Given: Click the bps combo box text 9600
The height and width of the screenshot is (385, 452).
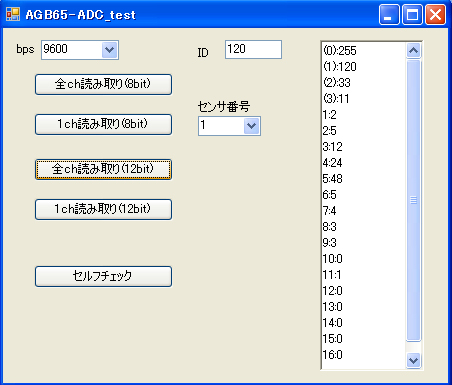Looking at the screenshot, I should point(55,49).
